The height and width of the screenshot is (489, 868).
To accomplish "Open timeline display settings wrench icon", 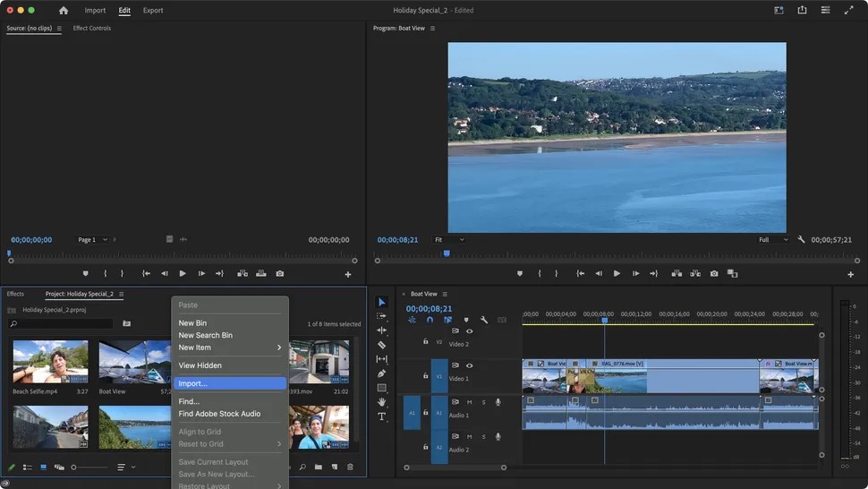I will (x=484, y=320).
